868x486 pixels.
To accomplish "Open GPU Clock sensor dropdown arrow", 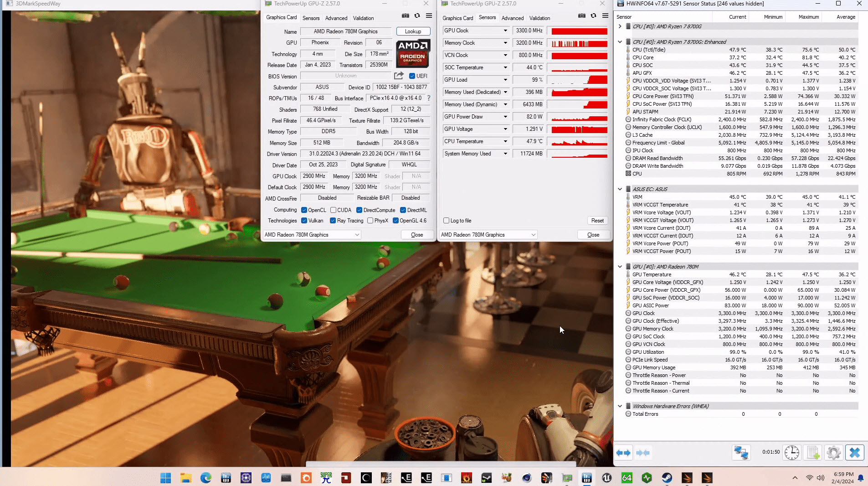I will (x=505, y=31).
